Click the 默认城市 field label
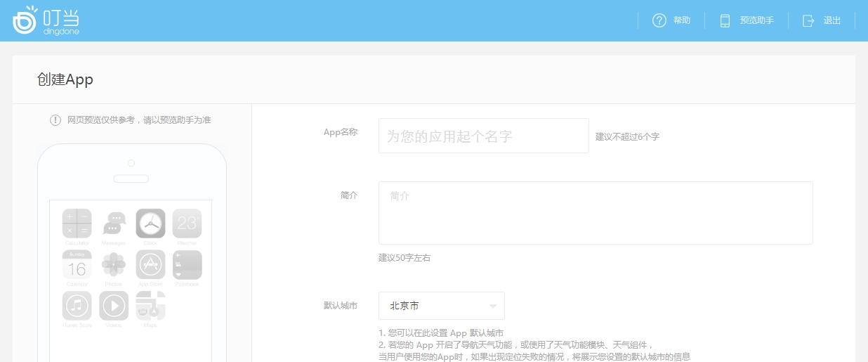The width and height of the screenshot is (868, 362). (341, 306)
